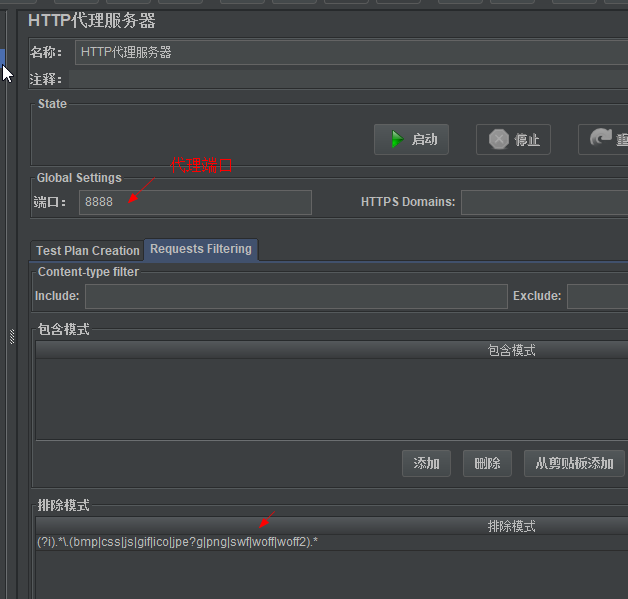Screen dimensions: 628x599
Task: Click the empty 包含模式 table area
Action: coord(332,400)
